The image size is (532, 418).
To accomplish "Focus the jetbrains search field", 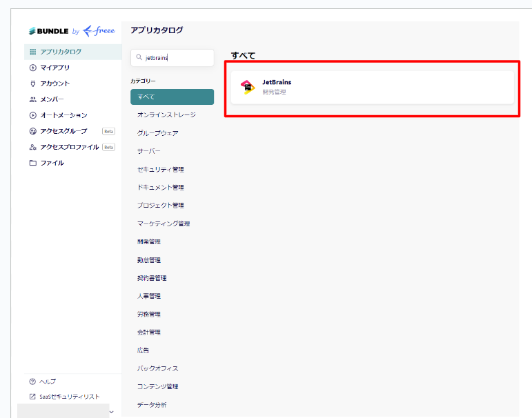I will click(x=173, y=58).
